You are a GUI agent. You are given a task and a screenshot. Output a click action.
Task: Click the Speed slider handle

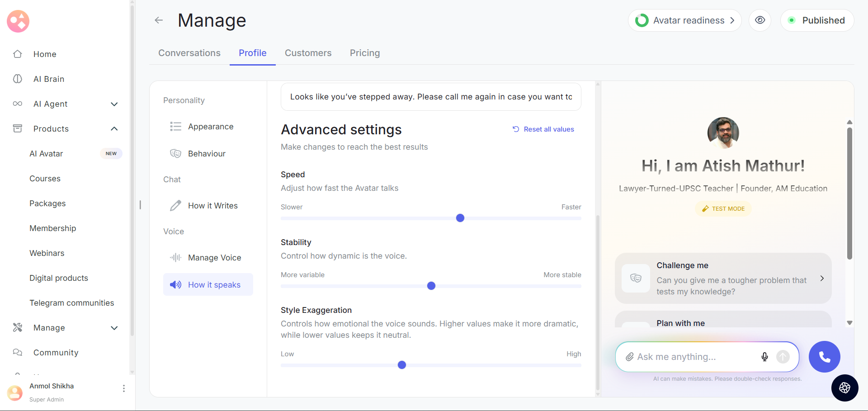coord(460,218)
